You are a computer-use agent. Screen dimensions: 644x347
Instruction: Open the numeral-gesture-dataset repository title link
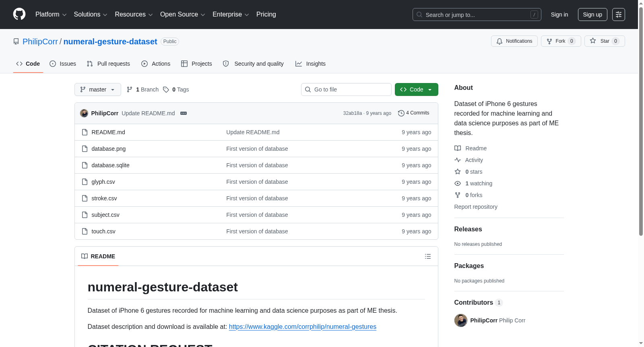pyautogui.click(x=110, y=42)
